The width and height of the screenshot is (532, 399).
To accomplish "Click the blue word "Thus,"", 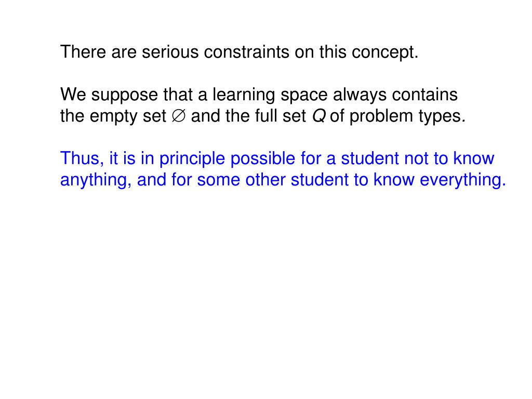I will click(x=82, y=159).
